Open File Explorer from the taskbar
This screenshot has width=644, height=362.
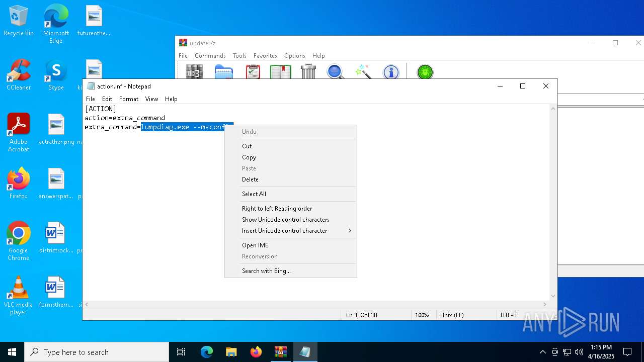[x=231, y=352]
